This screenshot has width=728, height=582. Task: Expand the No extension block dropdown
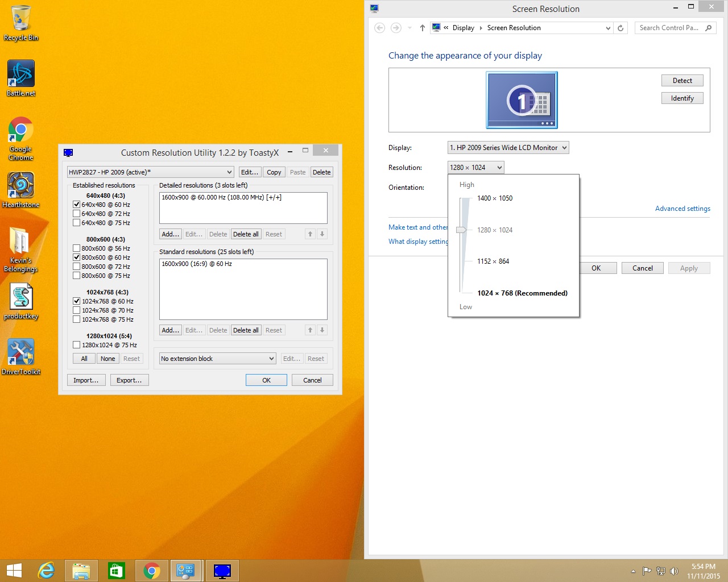(217, 359)
